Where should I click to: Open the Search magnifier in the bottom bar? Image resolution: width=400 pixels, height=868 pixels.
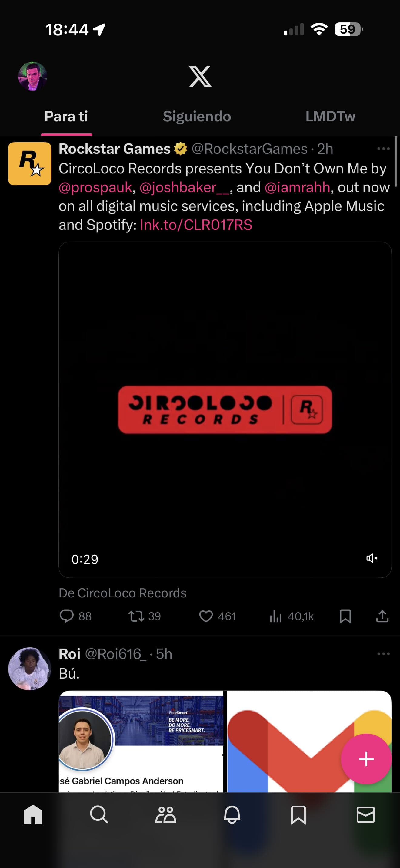[x=99, y=814]
